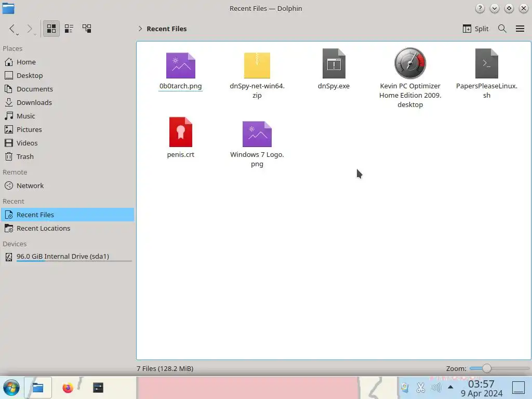Switch to Details tree view mode
532x399 pixels.
87,29
